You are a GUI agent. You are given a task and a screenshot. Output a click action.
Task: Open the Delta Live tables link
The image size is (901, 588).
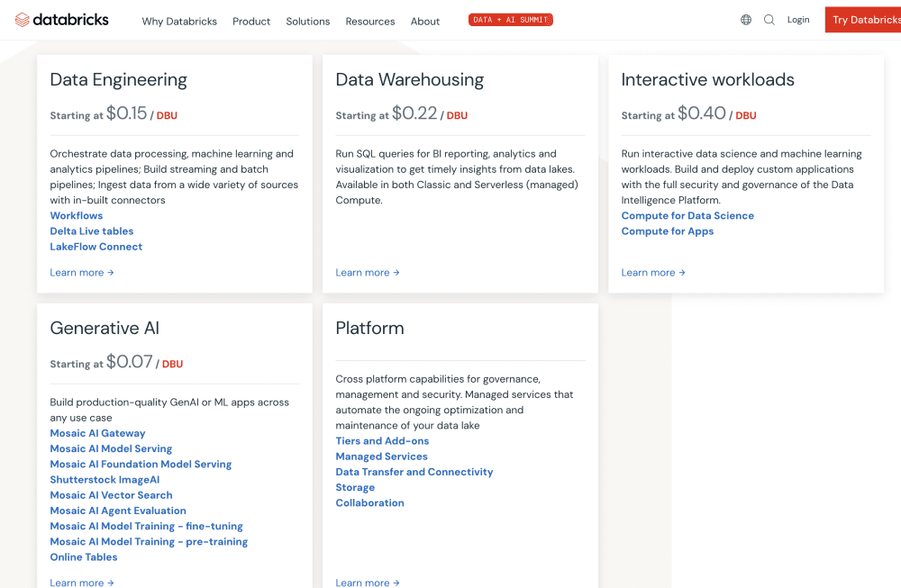(91, 231)
